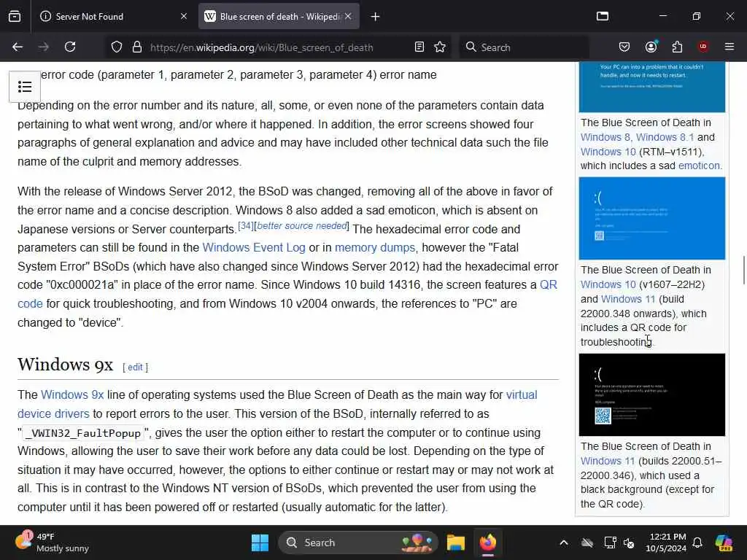Open File Explorer from the taskbar
The image size is (747, 560).
coord(455,542)
